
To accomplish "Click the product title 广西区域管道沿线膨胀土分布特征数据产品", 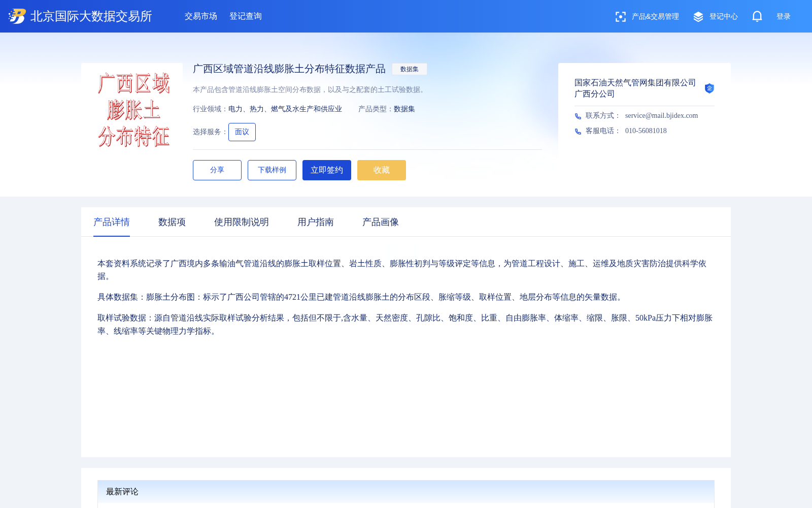I will click(289, 69).
